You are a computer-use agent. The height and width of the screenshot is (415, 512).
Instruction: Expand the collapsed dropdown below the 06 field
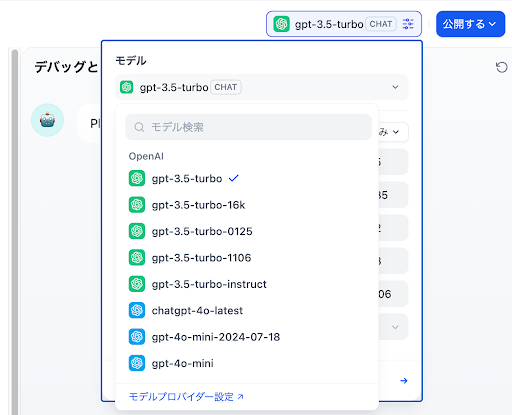(x=395, y=327)
